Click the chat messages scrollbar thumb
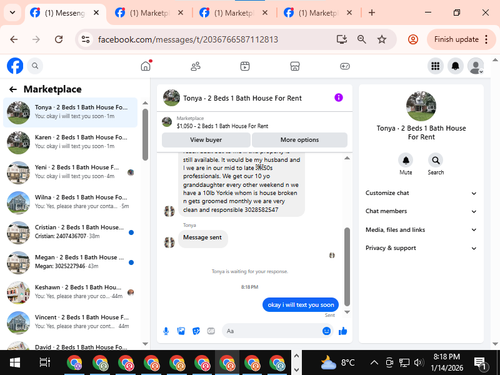The image size is (500, 375). click(347, 267)
